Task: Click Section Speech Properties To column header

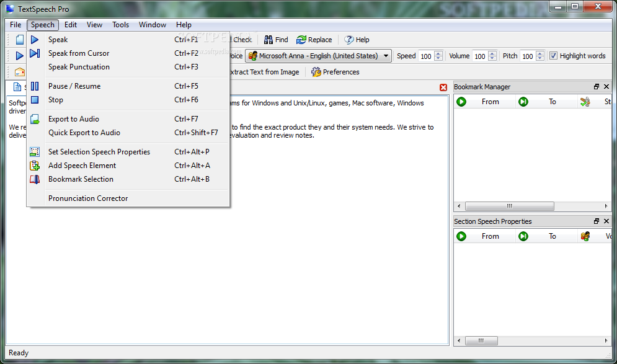Action: coord(546,236)
